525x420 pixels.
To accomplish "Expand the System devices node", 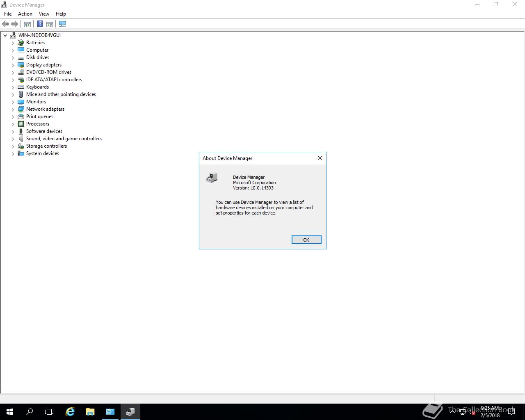I will (x=13, y=153).
